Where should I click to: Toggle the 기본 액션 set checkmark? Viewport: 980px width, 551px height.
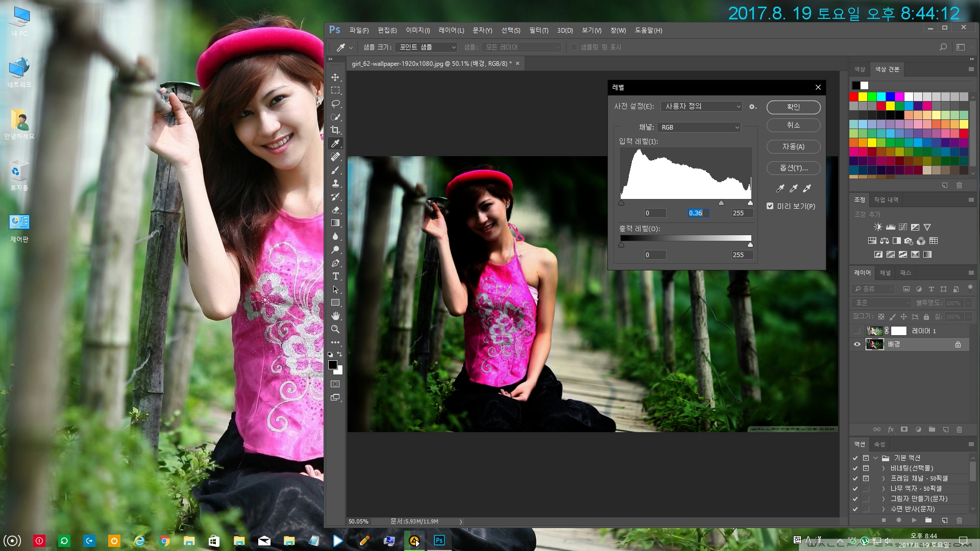pyautogui.click(x=855, y=458)
